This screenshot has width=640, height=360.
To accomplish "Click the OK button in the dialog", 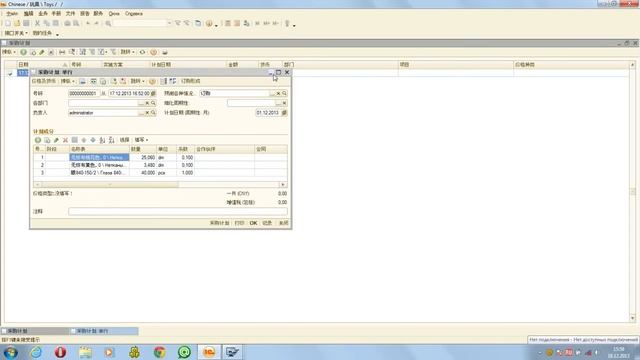I will click(253, 223).
